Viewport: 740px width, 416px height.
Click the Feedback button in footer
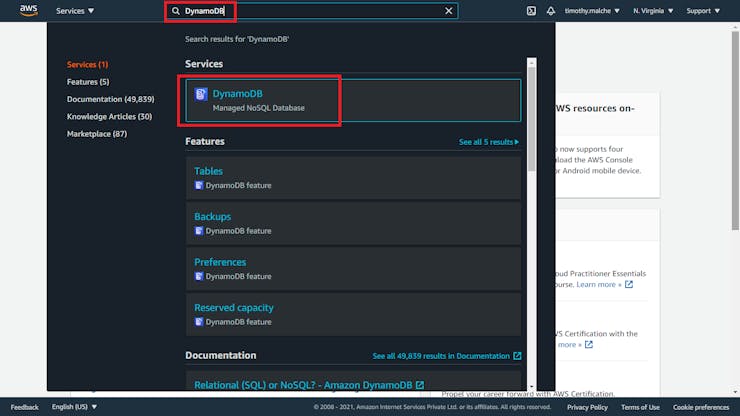pyautogui.click(x=25, y=407)
